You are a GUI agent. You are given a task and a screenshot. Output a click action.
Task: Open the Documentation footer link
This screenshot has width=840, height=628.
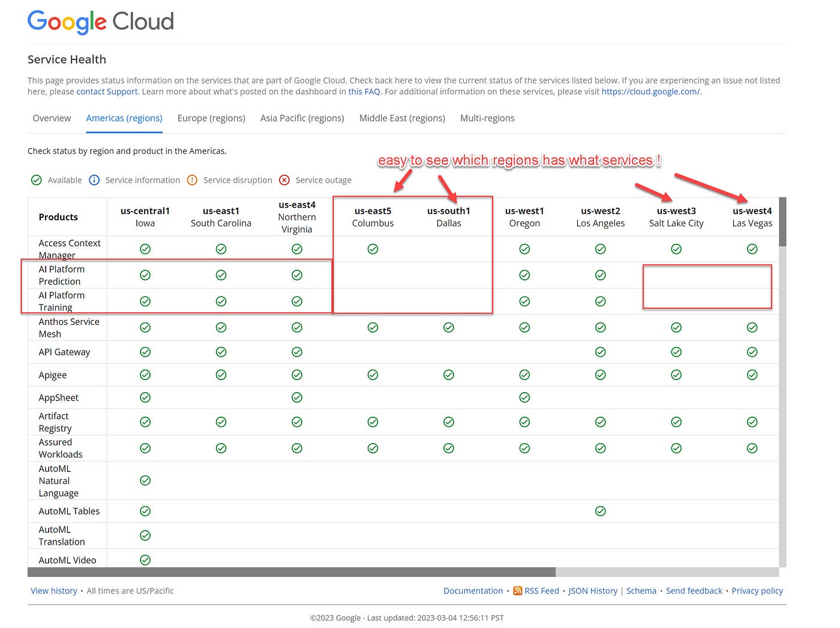pyautogui.click(x=473, y=591)
